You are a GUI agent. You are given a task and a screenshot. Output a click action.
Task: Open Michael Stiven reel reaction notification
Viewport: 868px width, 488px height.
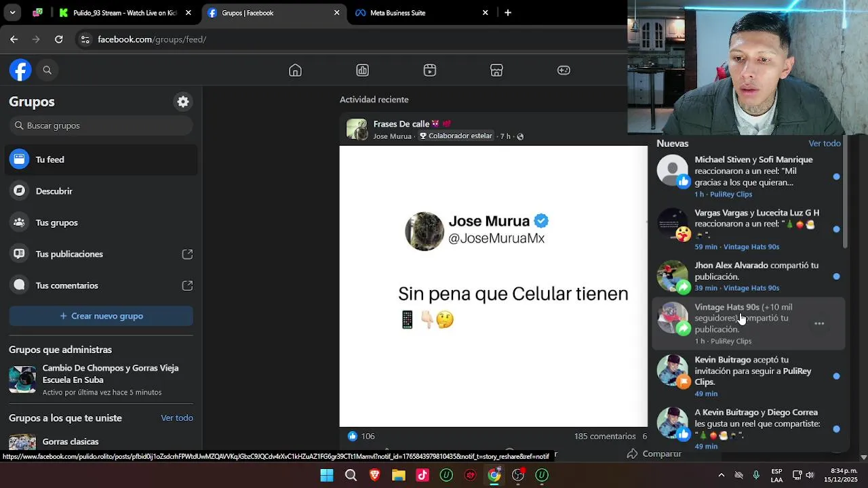point(748,176)
